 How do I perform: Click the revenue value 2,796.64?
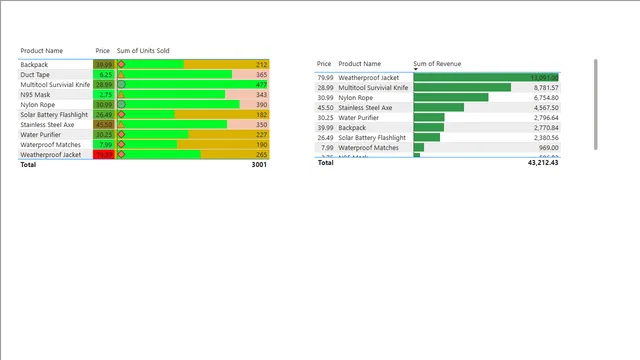(546, 118)
